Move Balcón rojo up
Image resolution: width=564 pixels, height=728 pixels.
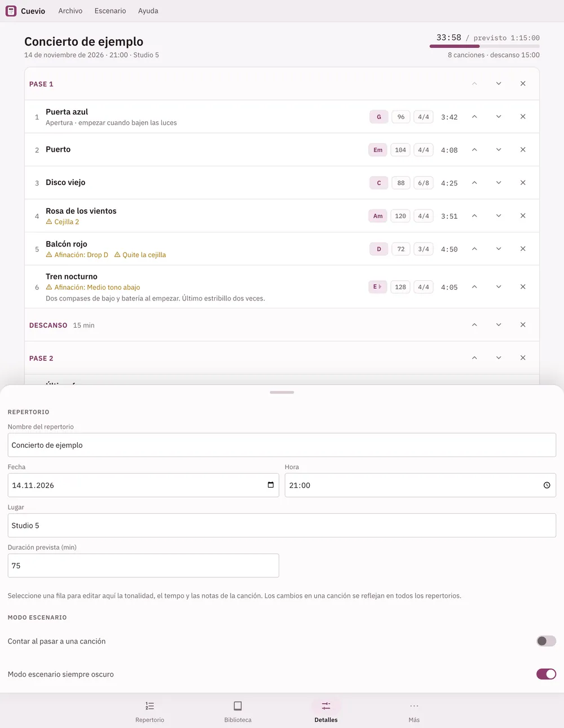point(474,249)
